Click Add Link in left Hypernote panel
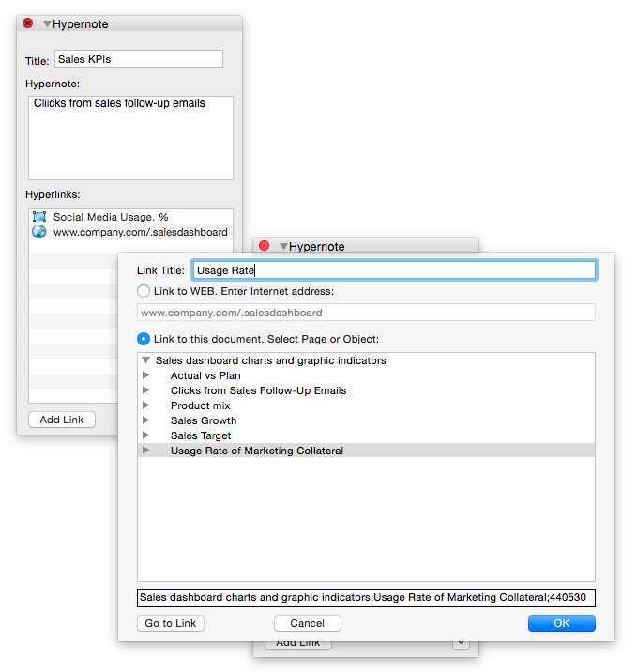637x672 pixels. tap(62, 420)
